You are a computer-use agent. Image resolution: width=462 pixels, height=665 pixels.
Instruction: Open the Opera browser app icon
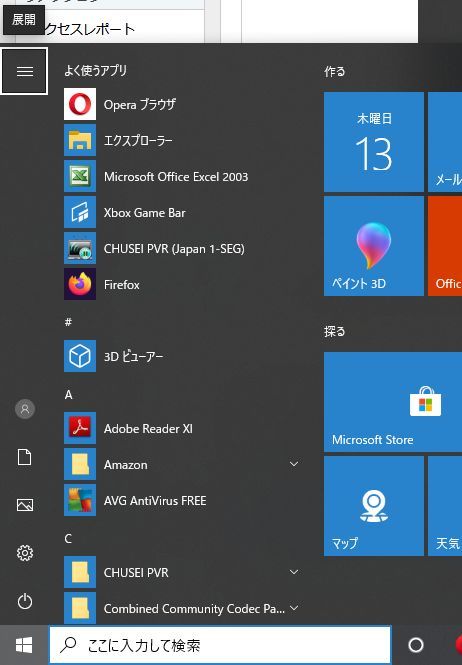(80, 104)
